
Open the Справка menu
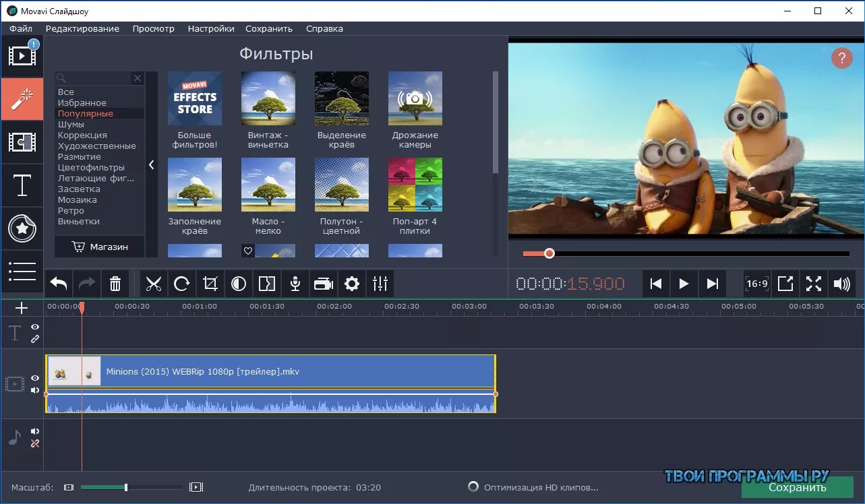(324, 28)
